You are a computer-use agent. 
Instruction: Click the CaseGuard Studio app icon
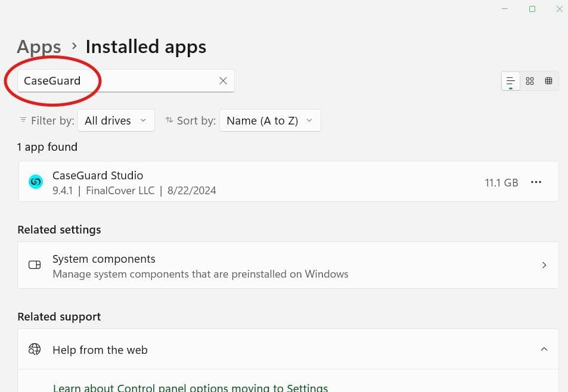coord(36,182)
